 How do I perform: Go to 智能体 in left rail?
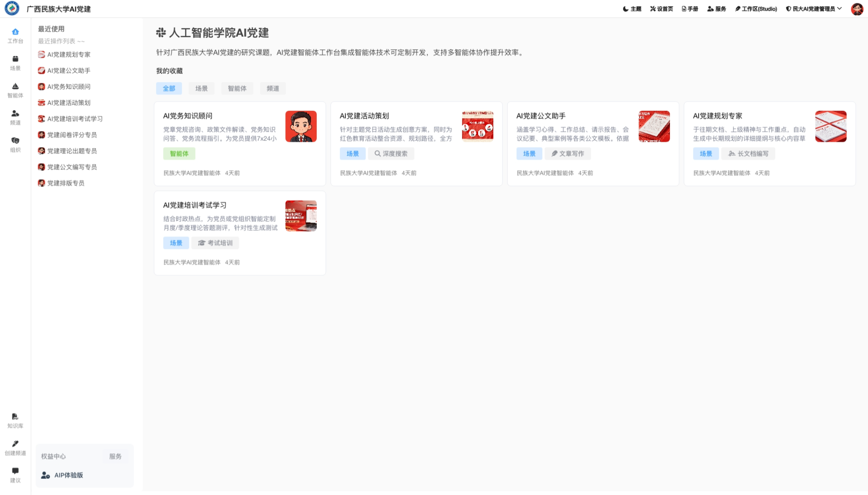point(15,90)
